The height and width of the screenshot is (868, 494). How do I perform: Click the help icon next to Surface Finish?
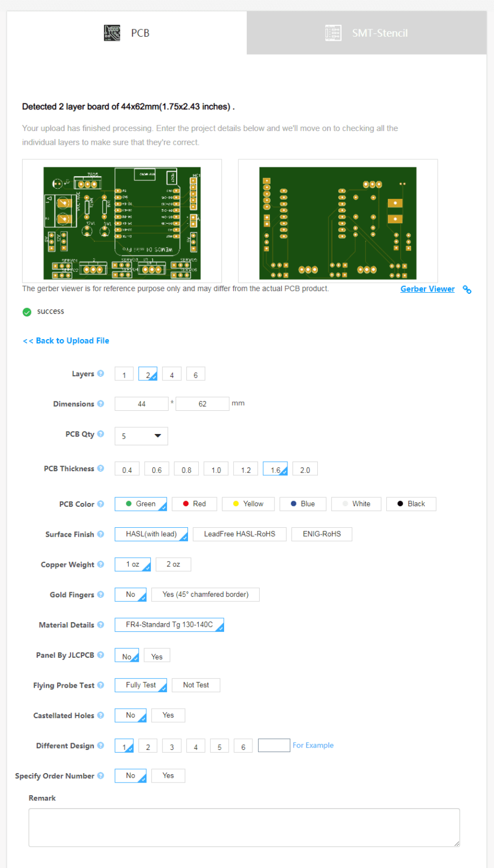coord(100,533)
